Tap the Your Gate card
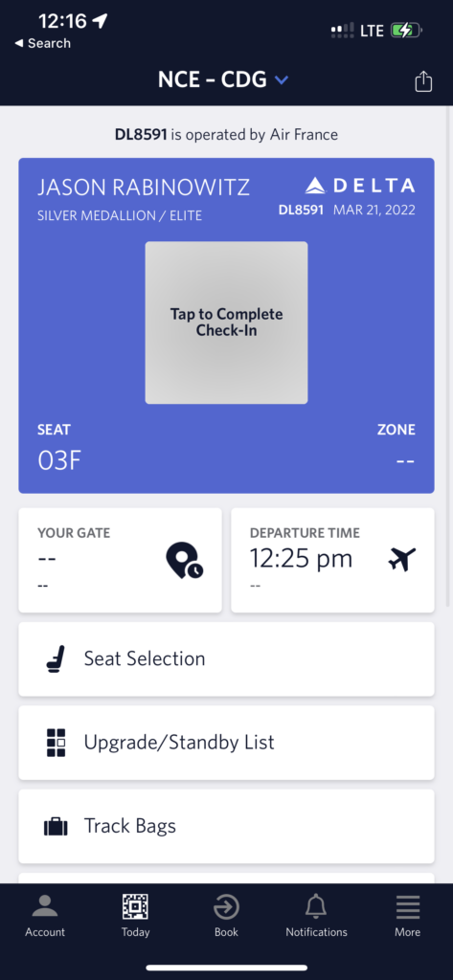Image resolution: width=453 pixels, height=980 pixels. coord(120,560)
